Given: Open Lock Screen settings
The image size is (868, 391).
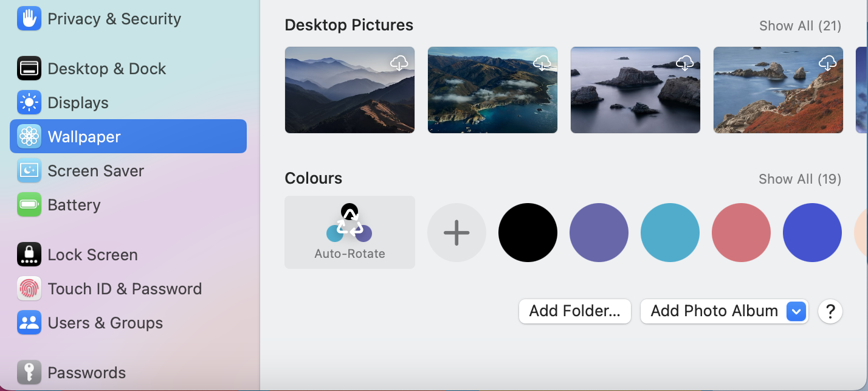Looking at the screenshot, I should click(x=128, y=254).
